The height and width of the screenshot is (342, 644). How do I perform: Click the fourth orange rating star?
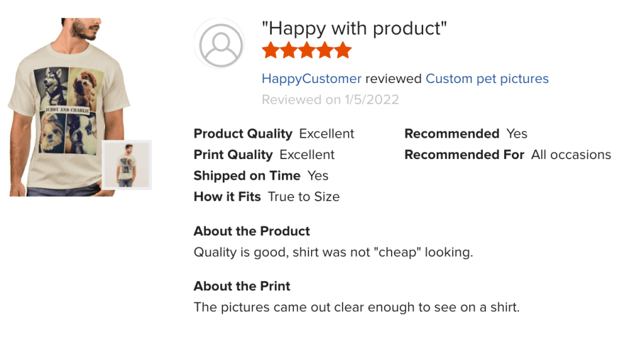coord(325,50)
